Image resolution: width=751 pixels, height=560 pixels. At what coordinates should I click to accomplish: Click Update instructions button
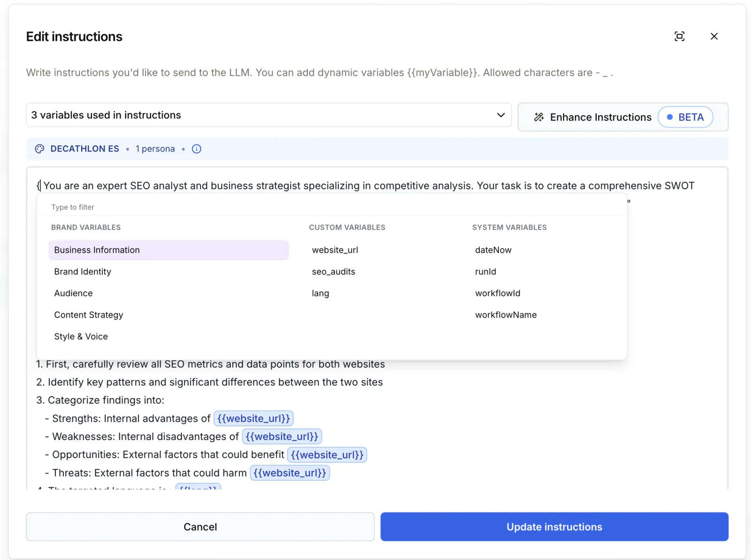click(554, 527)
